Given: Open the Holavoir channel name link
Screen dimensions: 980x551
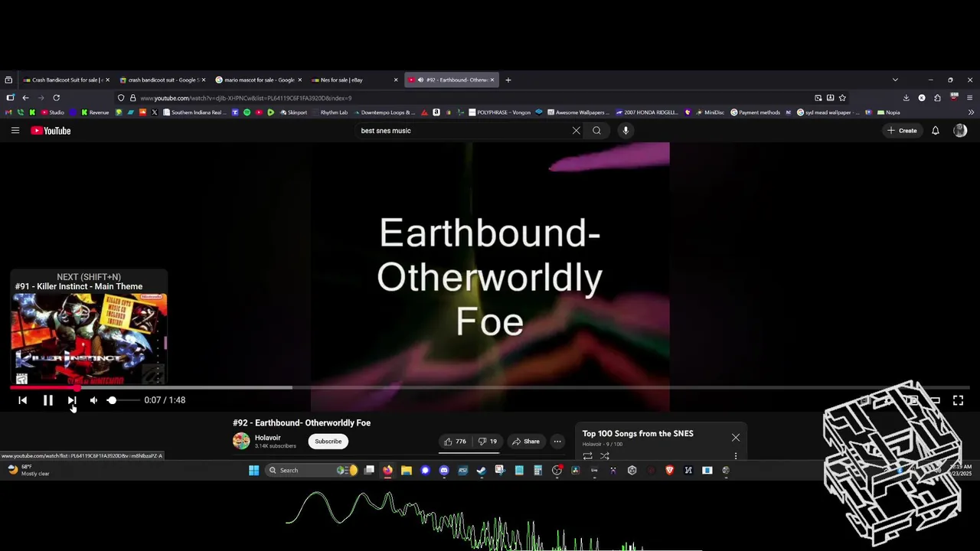Looking at the screenshot, I should coord(268,438).
